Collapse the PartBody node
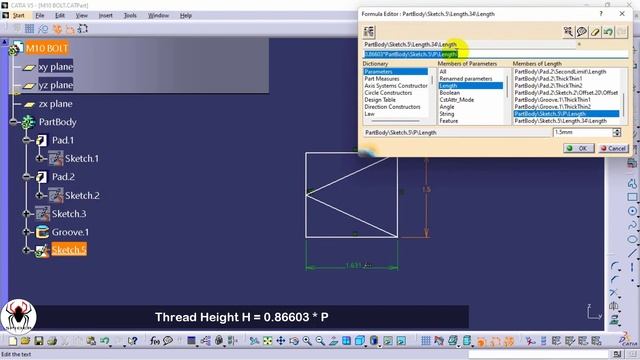The height and width of the screenshot is (360, 640). pos(13,122)
